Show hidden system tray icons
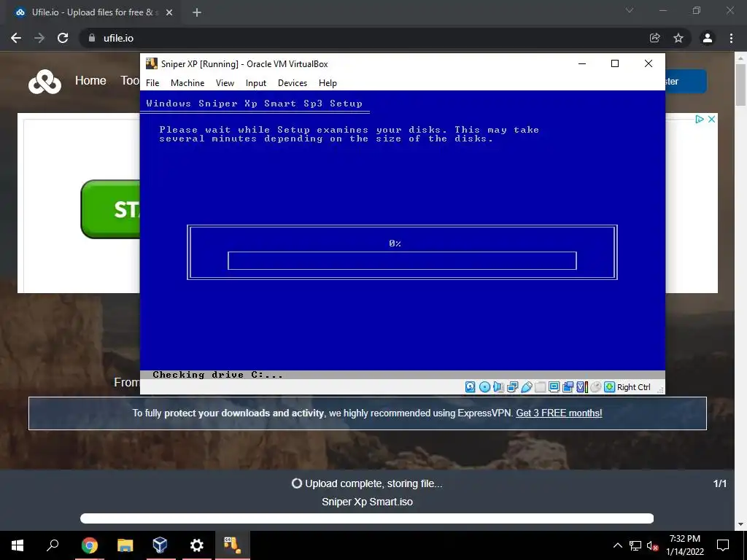747x560 pixels. point(617,545)
